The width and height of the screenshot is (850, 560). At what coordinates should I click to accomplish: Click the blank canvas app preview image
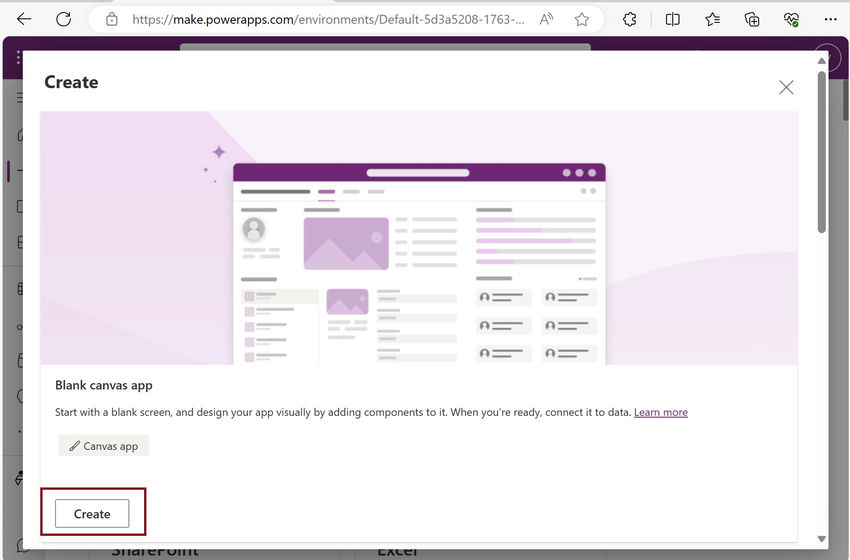418,238
